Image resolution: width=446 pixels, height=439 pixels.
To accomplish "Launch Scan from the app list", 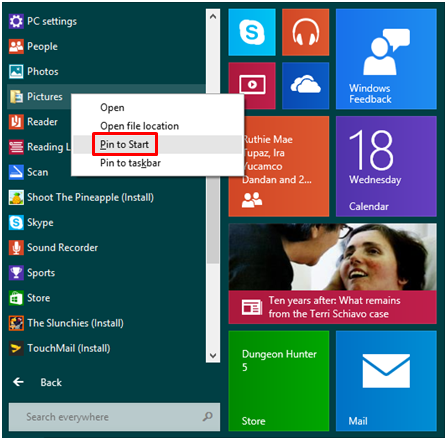I will click(x=38, y=172).
